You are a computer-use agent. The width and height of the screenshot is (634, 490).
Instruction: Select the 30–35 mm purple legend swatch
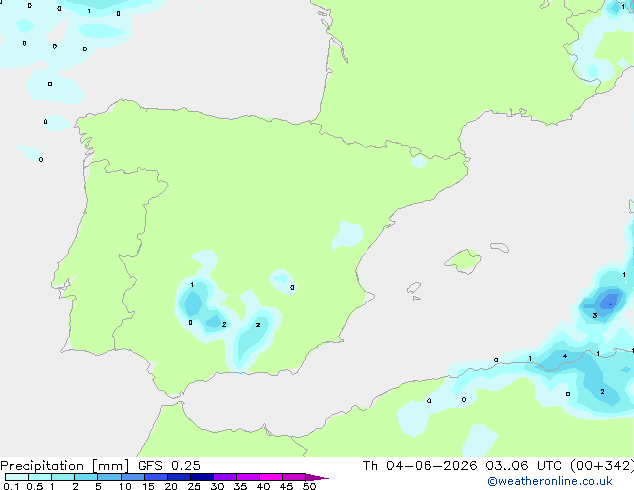225,477
